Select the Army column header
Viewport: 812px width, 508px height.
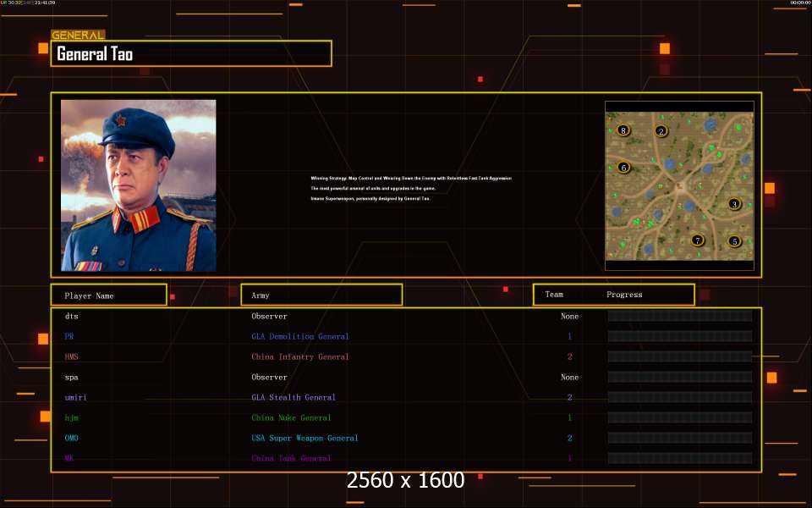pyautogui.click(x=321, y=295)
